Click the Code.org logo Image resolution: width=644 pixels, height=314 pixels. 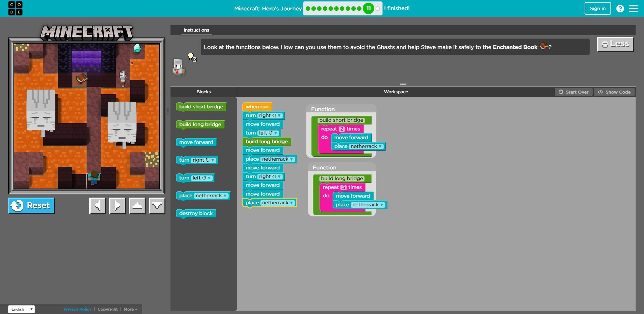tap(15, 8)
